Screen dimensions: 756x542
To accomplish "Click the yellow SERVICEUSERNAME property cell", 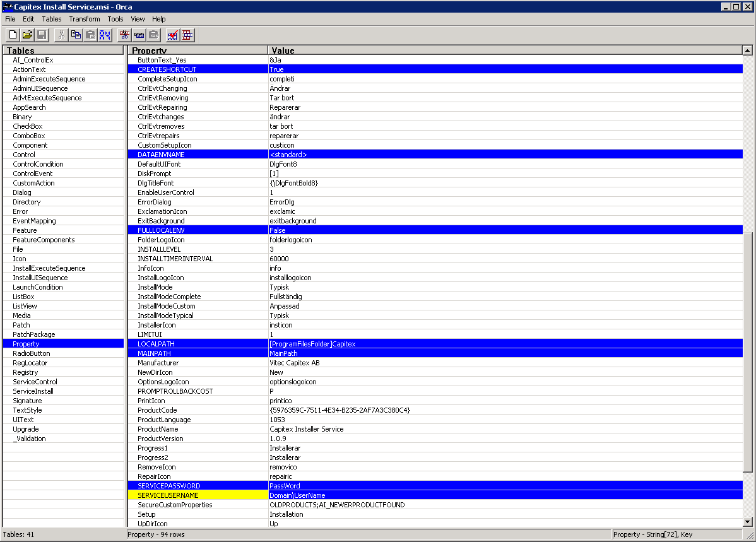I will click(x=198, y=495).
